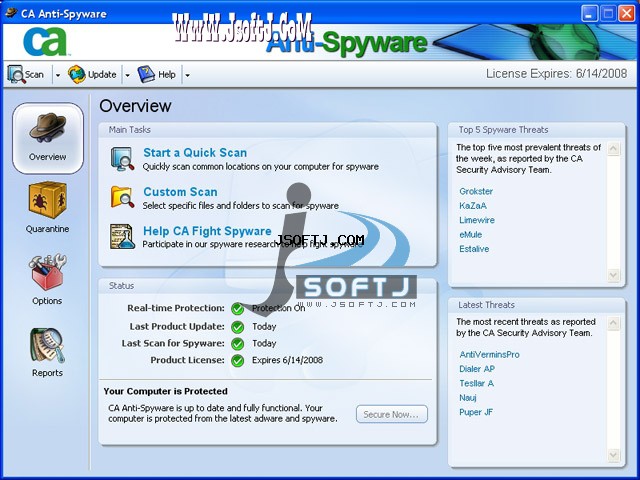The height and width of the screenshot is (480, 640).
Task: Click Latest Threats scroll down arrow
Action: (x=613, y=455)
